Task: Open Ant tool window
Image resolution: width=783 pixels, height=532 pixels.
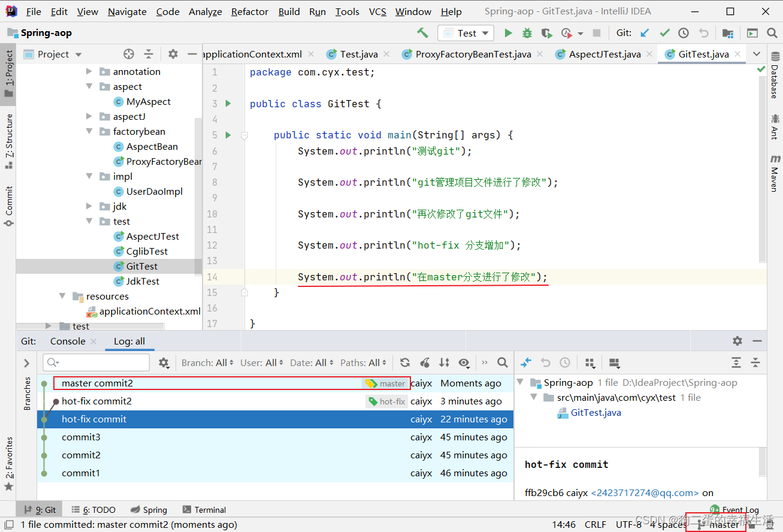Action: tap(775, 126)
